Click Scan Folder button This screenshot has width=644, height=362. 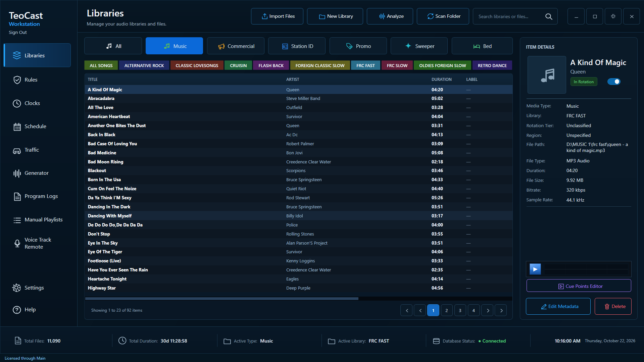(x=443, y=16)
